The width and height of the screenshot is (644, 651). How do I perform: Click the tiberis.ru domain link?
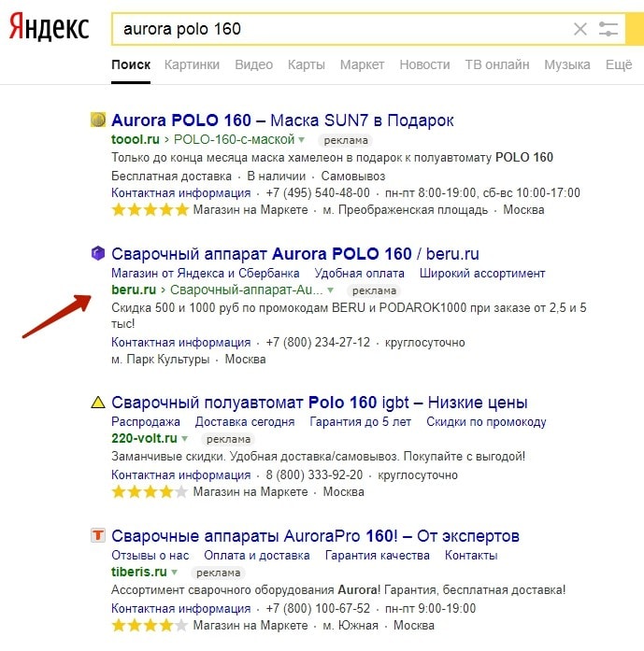point(138,573)
